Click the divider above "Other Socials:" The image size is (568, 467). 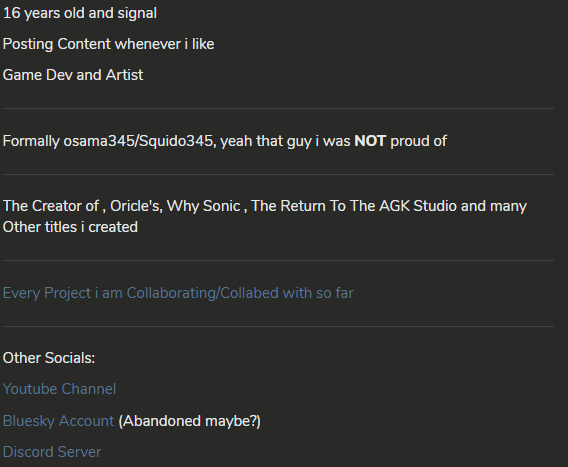click(x=278, y=326)
